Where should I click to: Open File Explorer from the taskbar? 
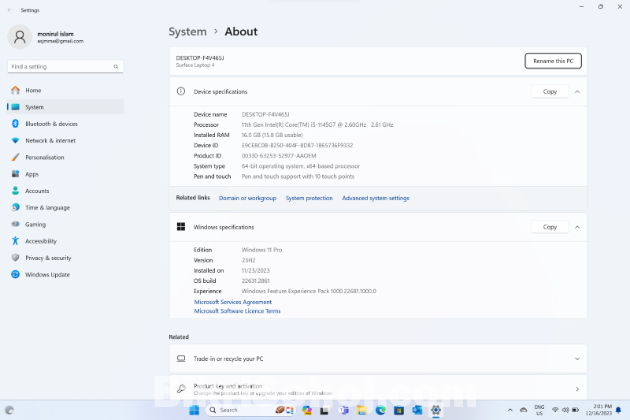pos(362,410)
